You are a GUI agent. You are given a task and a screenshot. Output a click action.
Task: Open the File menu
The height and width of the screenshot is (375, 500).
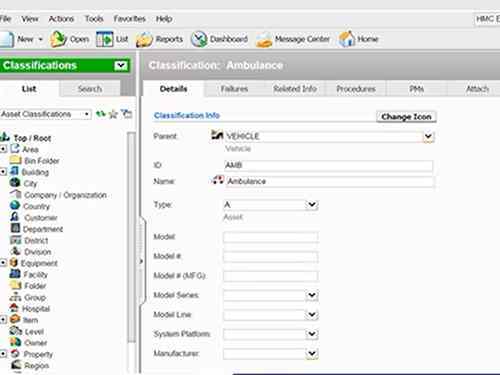[5, 19]
